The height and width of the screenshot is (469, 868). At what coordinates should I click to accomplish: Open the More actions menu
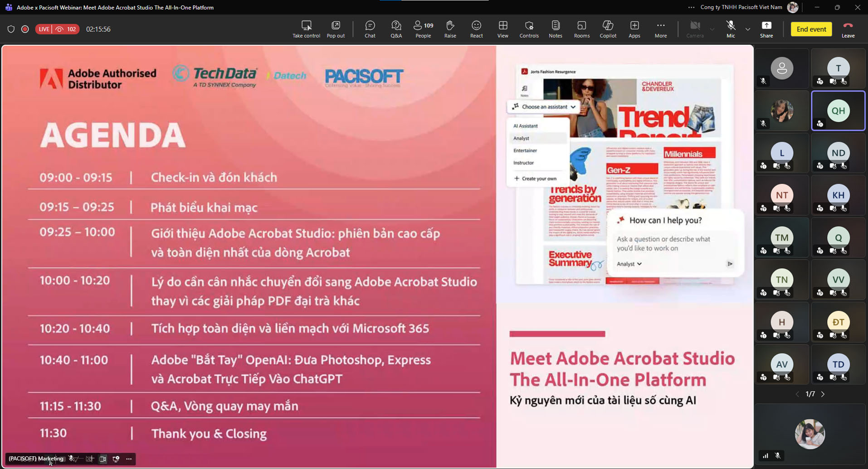[660, 29]
